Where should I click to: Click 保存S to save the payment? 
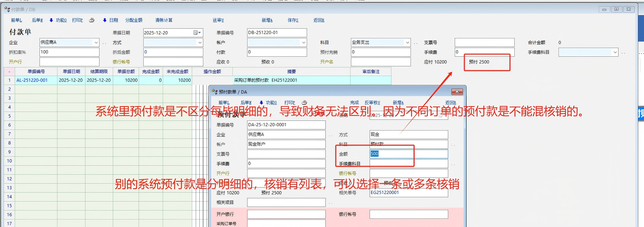click(293, 20)
